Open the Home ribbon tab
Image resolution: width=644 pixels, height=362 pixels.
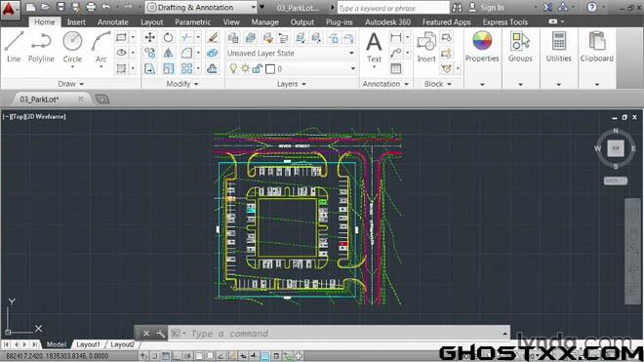pos(44,22)
